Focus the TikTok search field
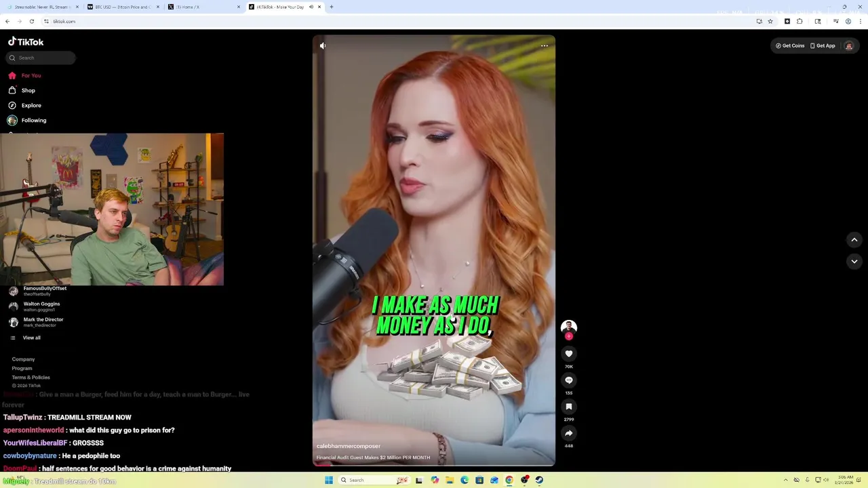868x488 pixels. point(41,58)
